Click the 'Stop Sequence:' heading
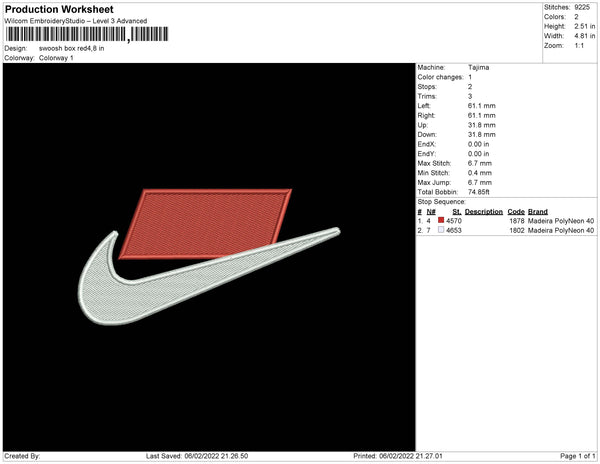 click(441, 202)
